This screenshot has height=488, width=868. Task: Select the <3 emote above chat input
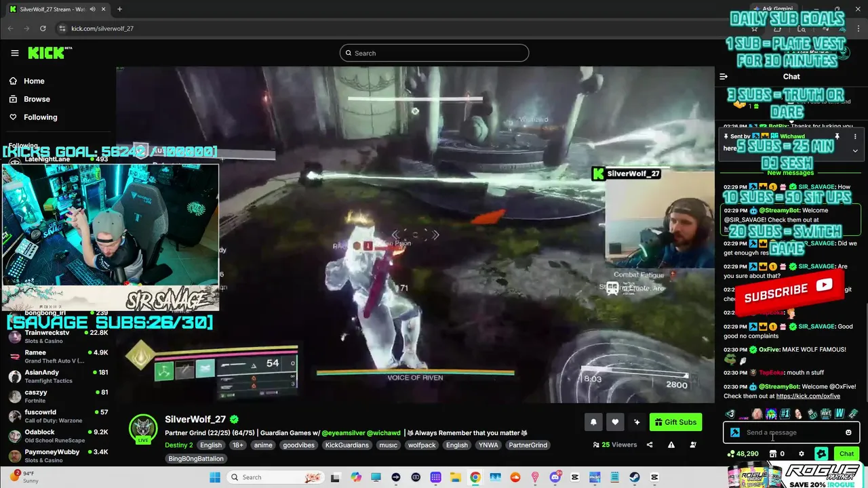[x=730, y=413]
